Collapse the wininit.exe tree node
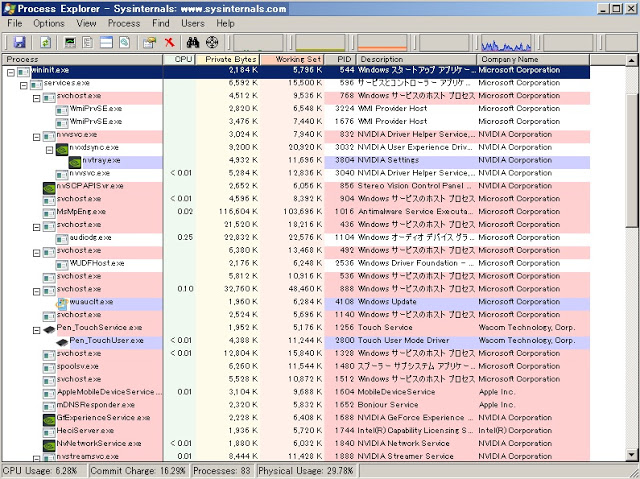This screenshot has width=640, height=479. [x=11, y=73]
